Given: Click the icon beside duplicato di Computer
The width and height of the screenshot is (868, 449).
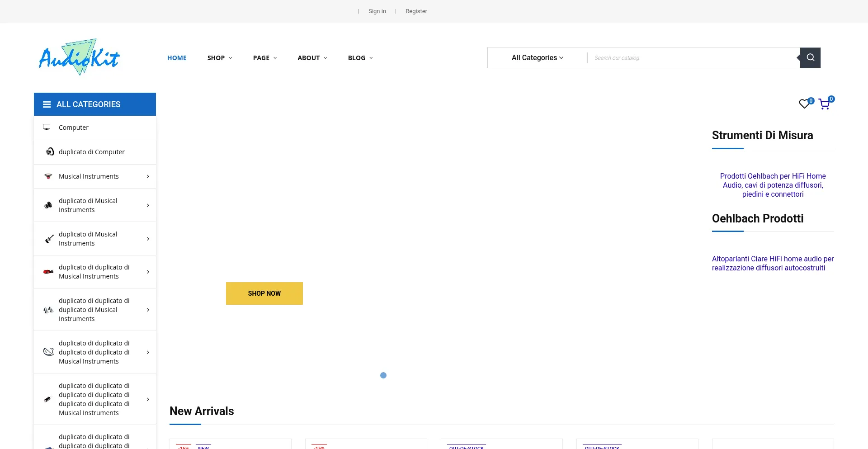Looking at the screenshot, I should [x=50, y=152].
